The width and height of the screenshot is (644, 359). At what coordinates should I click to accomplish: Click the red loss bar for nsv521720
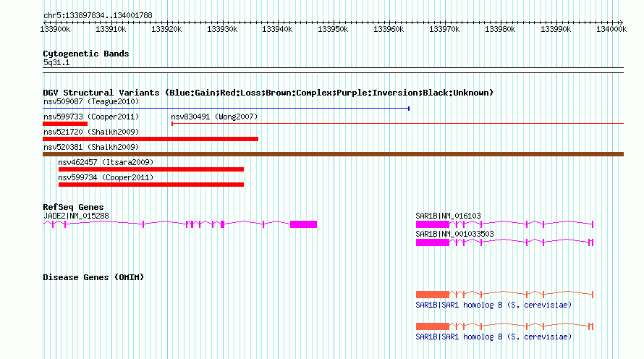click(151, 139)
